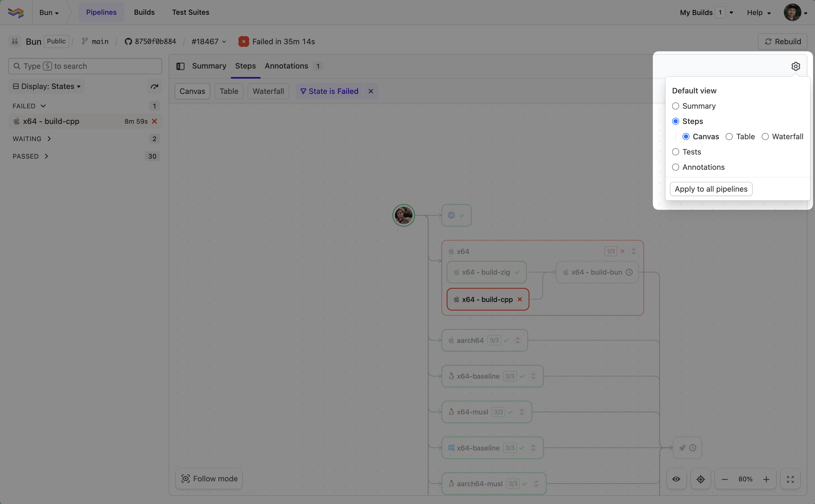This screenshot has width=815, height=504.
Task: Click the step search input field
Action: pyautogui.click(x=85, y=66)
